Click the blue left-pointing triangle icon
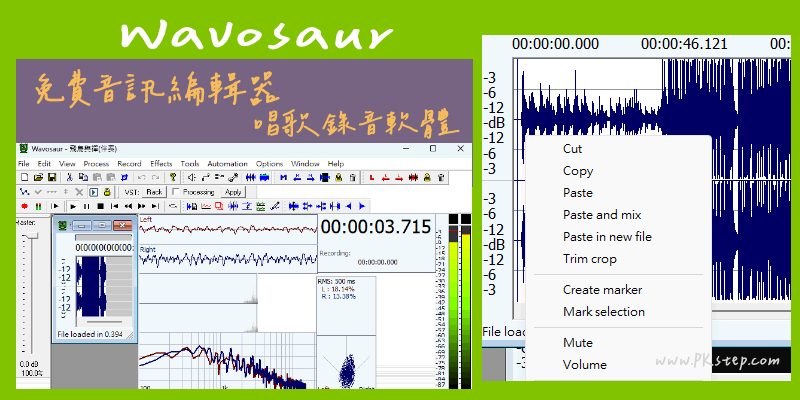 [x=348, y=206]
